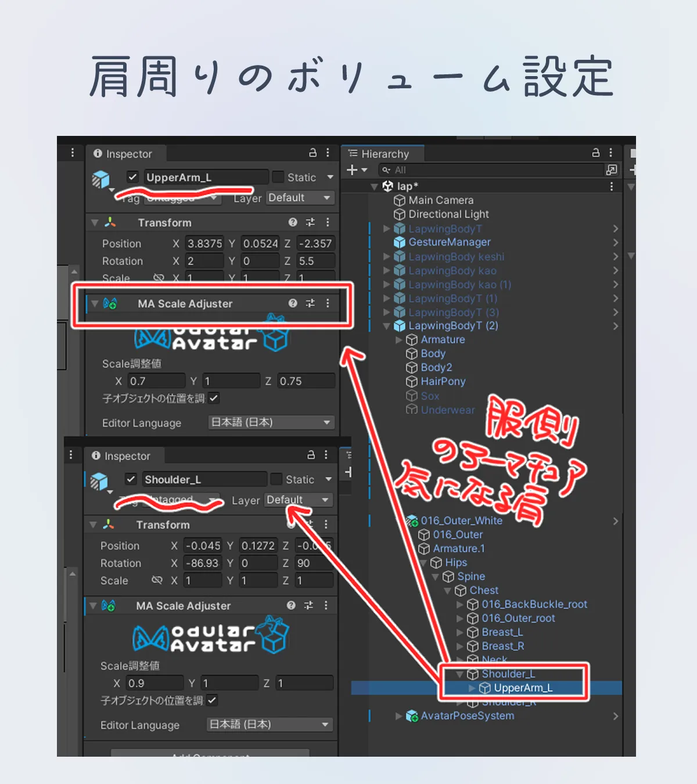Image resolution: width=697 pixels, height=784 pixels.
Task: Open the help icon on UpperArm_L's Transform component
Action: 293,222
